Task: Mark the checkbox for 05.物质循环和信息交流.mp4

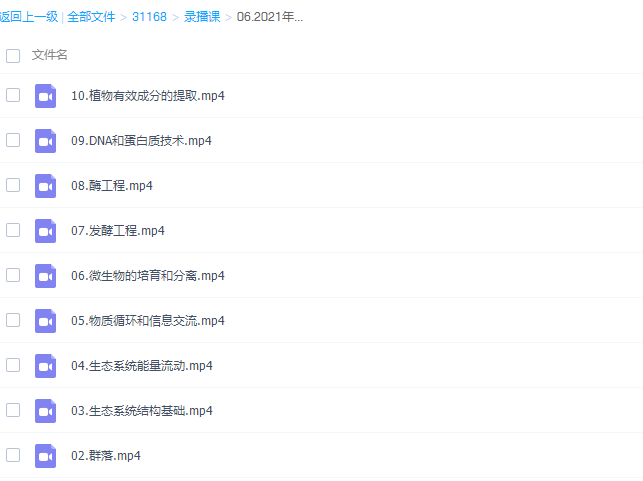Action: click(13, 320)
